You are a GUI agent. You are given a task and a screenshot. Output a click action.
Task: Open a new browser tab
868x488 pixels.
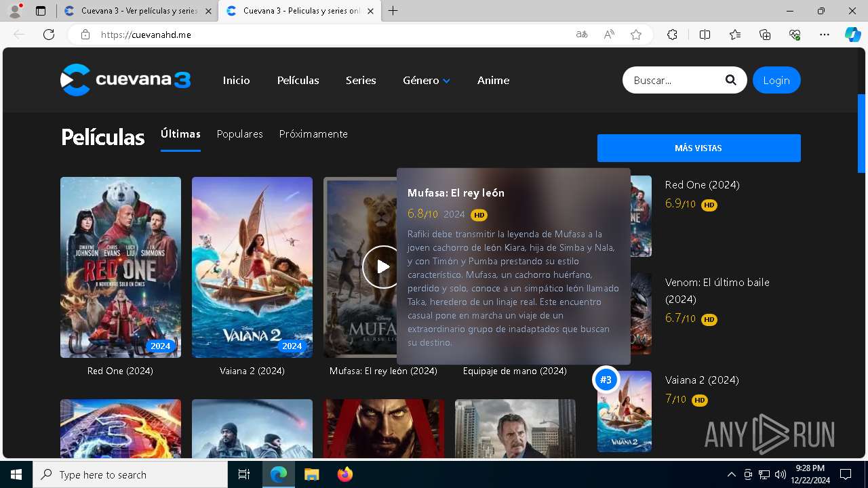tap(393, 11)
